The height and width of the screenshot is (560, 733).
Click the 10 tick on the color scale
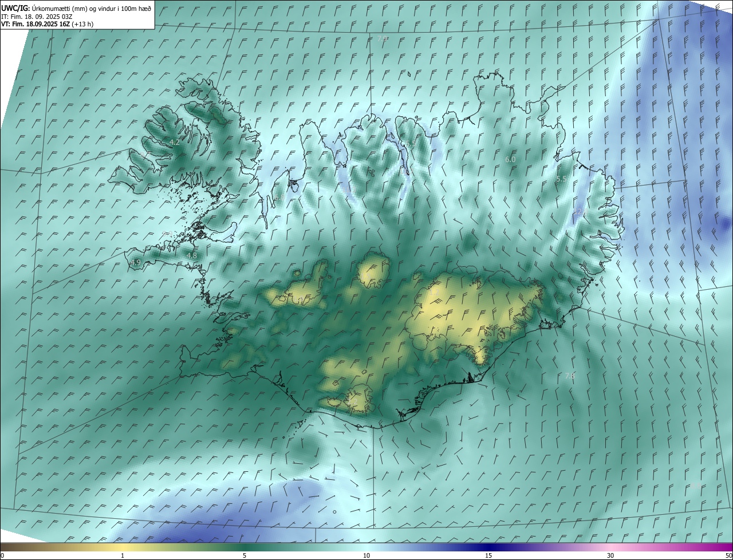pos(366,555)
